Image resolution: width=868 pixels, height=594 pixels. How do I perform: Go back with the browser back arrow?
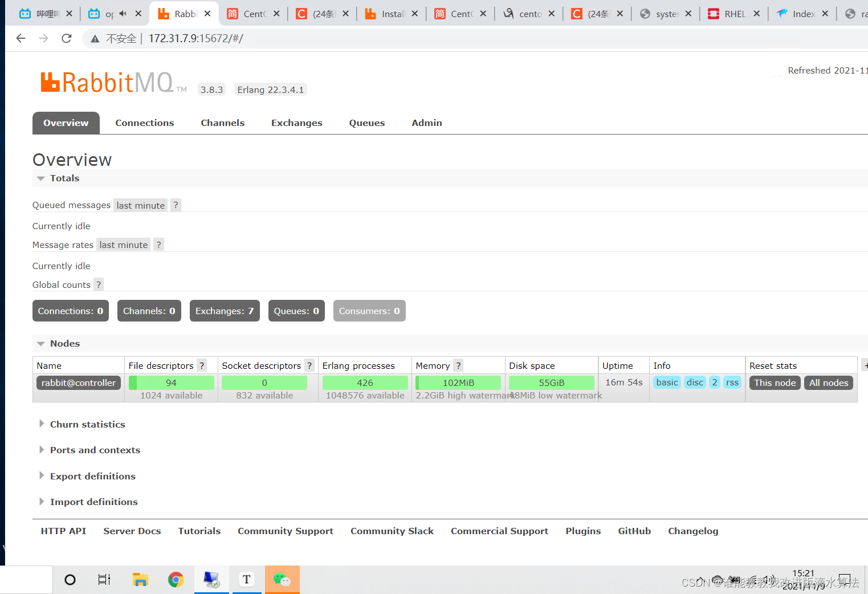coord(21,38)
